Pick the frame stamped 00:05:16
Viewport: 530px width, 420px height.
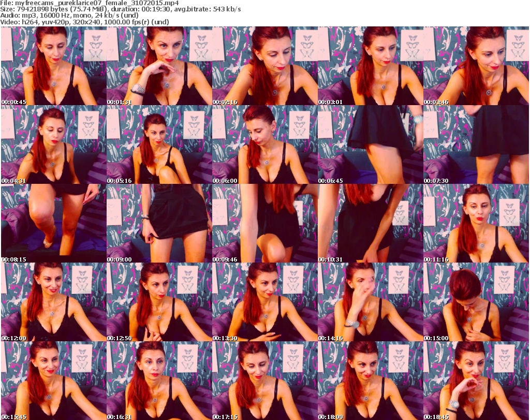(x=159, y=144)
